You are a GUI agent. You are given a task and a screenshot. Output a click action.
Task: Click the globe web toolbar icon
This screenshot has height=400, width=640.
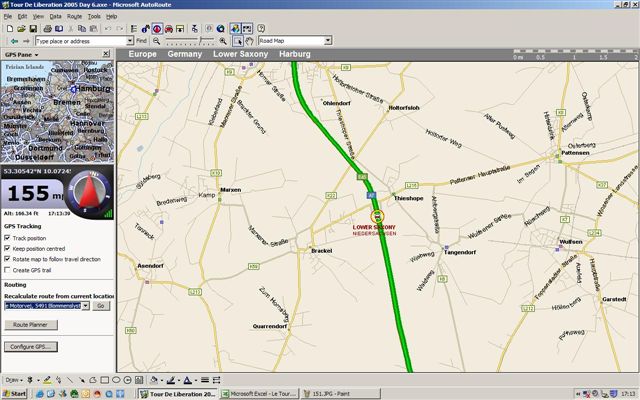coord(221,29)
